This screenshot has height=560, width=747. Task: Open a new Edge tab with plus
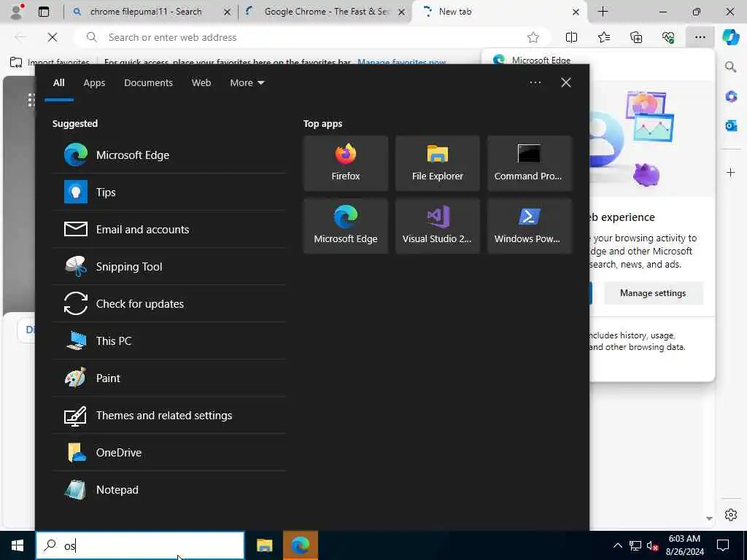pyautogui.click(x=603, y=12)
